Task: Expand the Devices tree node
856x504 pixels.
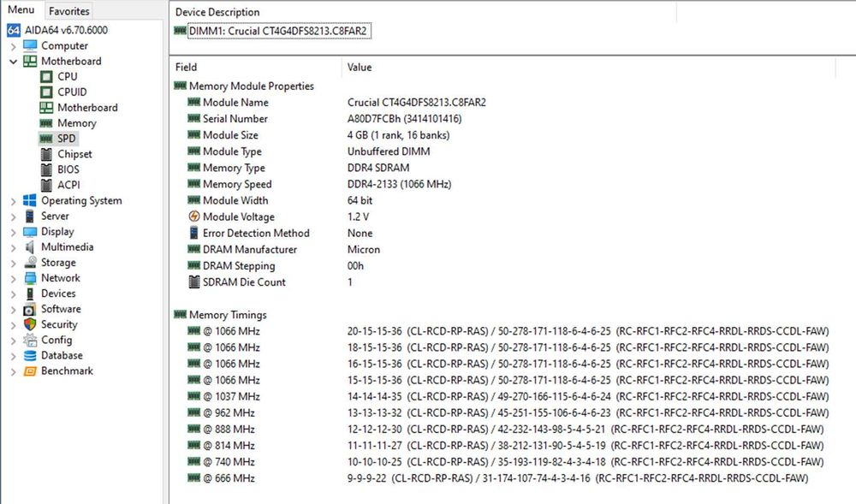Action: (14, 294)
